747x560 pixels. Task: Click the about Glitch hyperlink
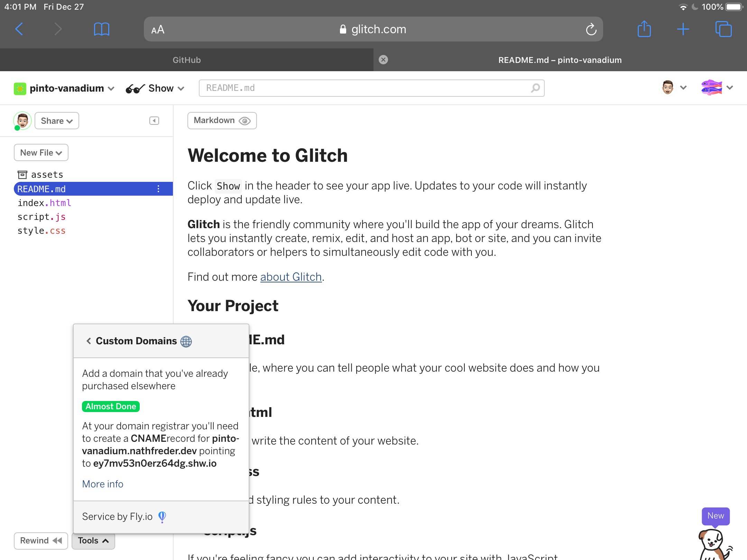291,277
